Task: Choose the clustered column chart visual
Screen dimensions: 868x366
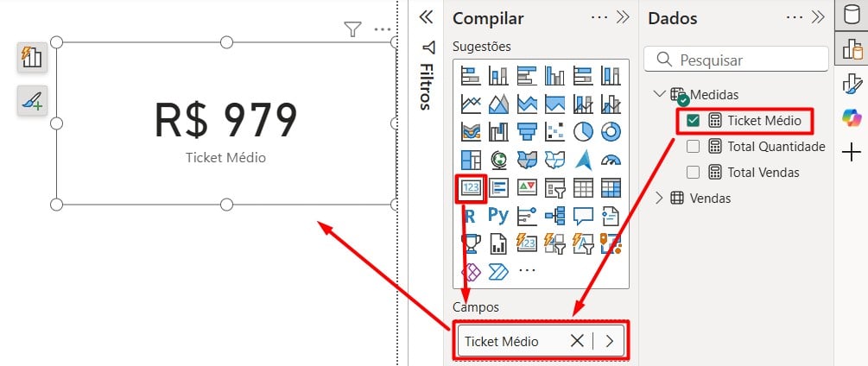Action: 554,76
